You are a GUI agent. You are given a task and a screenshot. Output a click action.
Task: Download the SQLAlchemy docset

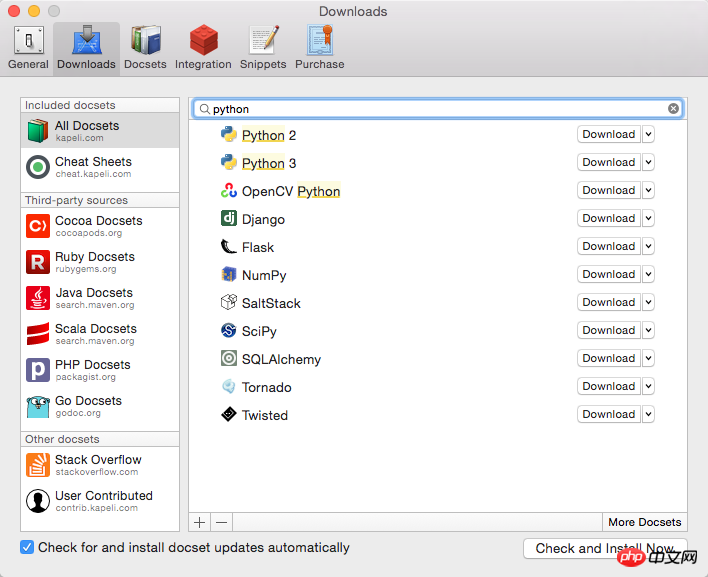pos(609,358)
